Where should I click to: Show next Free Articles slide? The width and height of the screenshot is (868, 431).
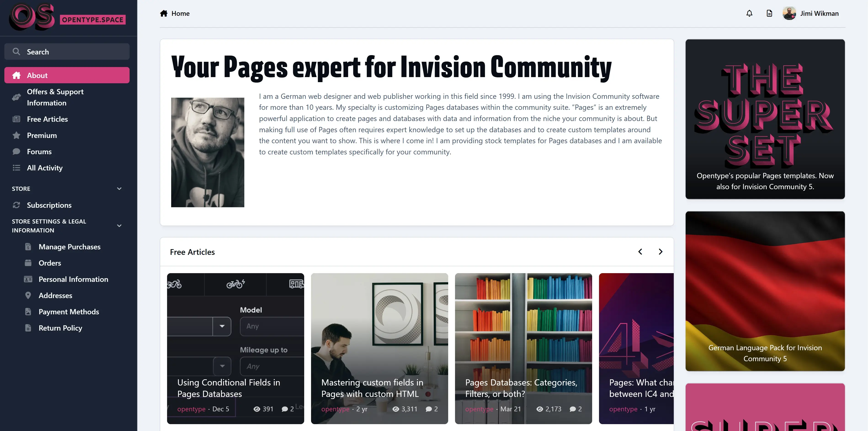click(x=660, y=252)
